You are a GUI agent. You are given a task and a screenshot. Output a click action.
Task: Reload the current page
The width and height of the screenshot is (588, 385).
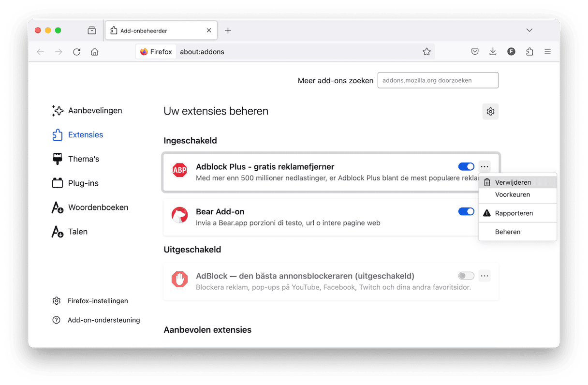(x=77, y=52)
